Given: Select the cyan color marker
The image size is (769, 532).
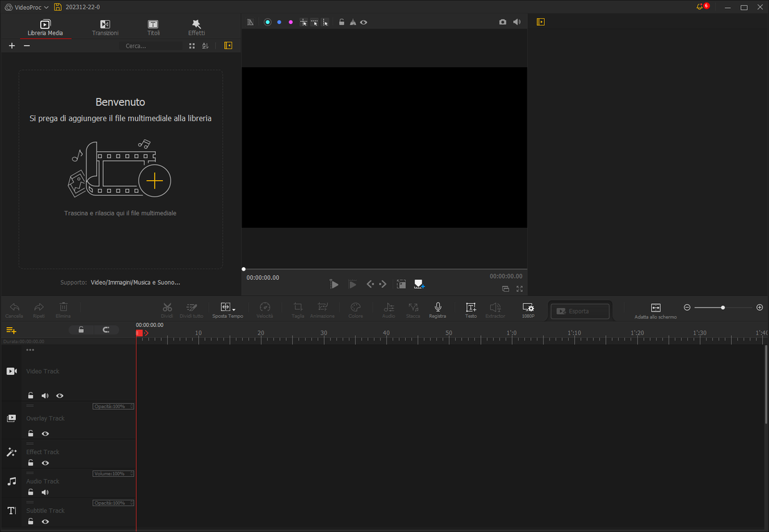Looking at the screenshot, I should tap(267, 22).
